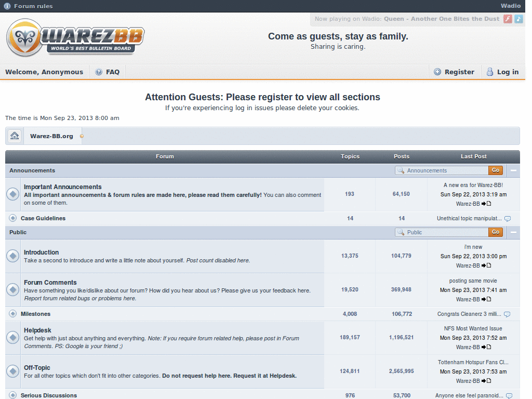Click the orange arrow after Warez-BB.org breadcrumb
This screenshot has width=532, height=399.
click(x=82, y=136)
